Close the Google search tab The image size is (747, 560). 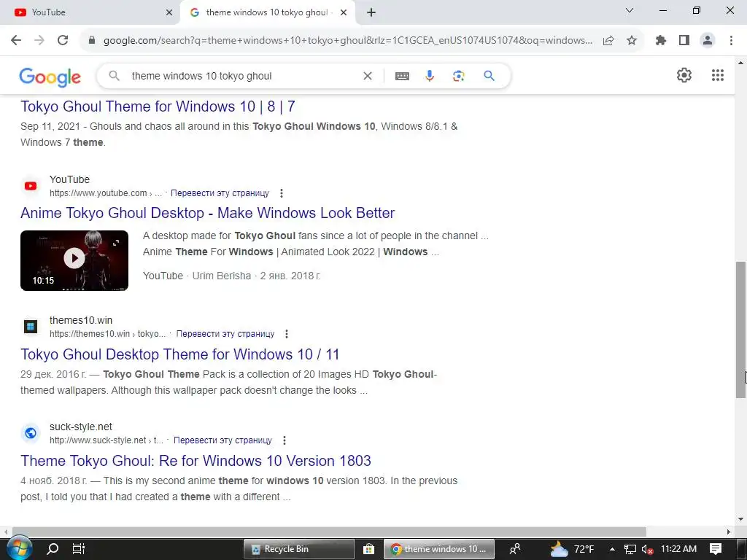tap(344, 12)
